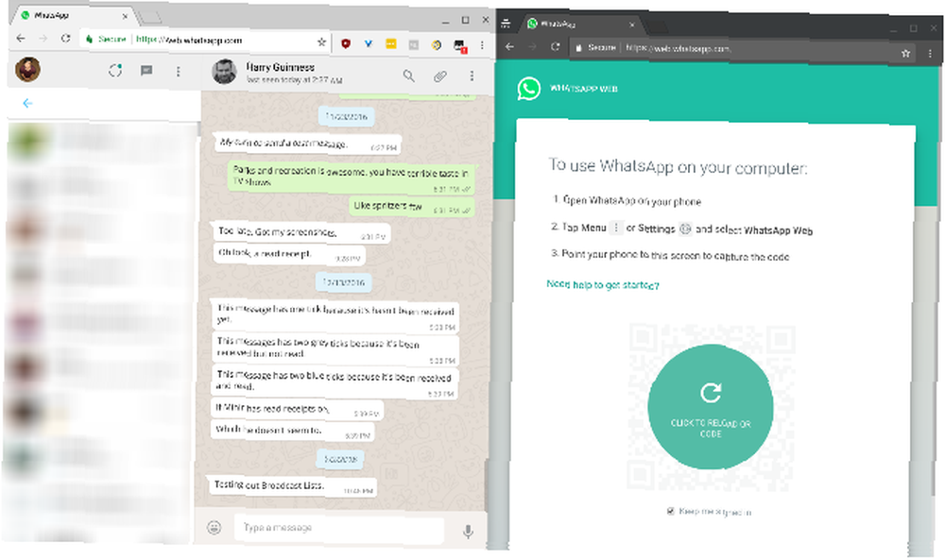Open the sidebar three-dot menu

pyautogui.click(x=178, y=71)
